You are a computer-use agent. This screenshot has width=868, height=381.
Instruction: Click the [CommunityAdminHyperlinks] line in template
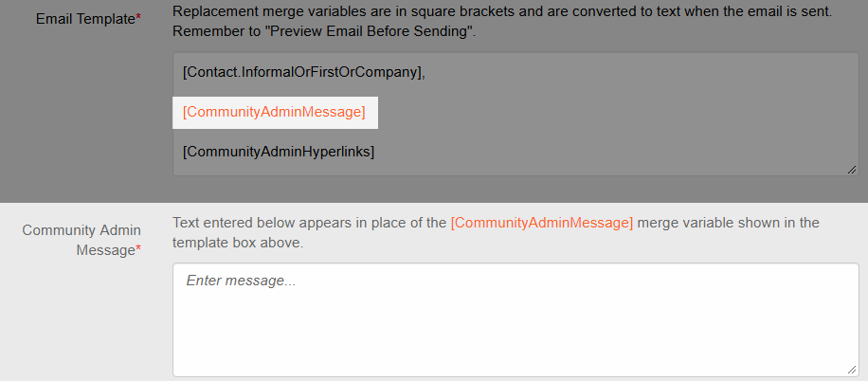[x=279, y=152]
